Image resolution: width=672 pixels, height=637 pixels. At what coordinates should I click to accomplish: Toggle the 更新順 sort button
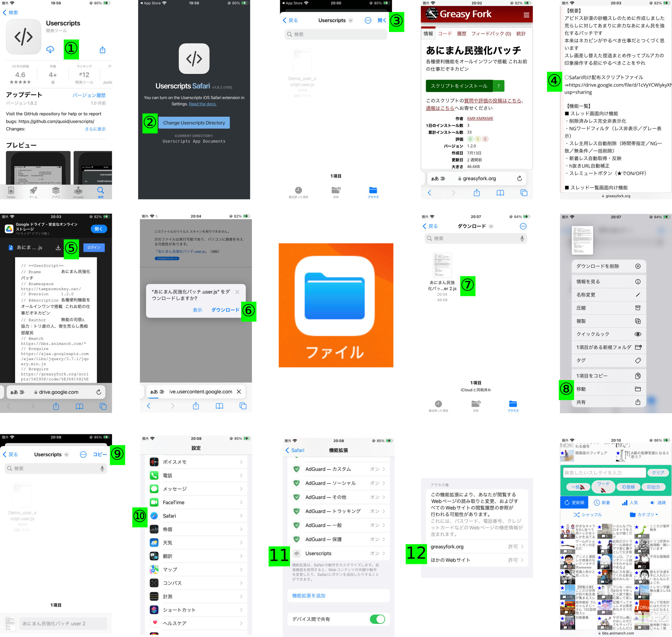[574, 503]
